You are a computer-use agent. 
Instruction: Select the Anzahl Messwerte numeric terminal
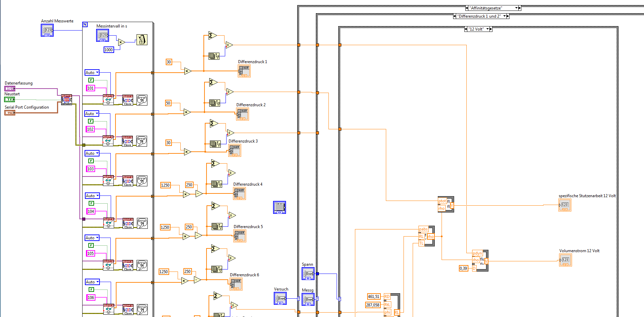[x=47, y=30]
